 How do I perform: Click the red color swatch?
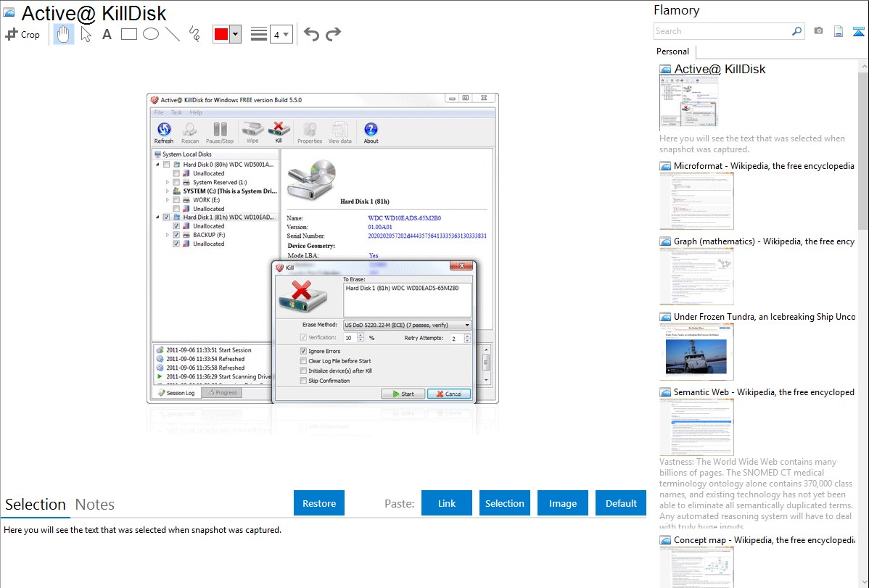pos(221,34)
